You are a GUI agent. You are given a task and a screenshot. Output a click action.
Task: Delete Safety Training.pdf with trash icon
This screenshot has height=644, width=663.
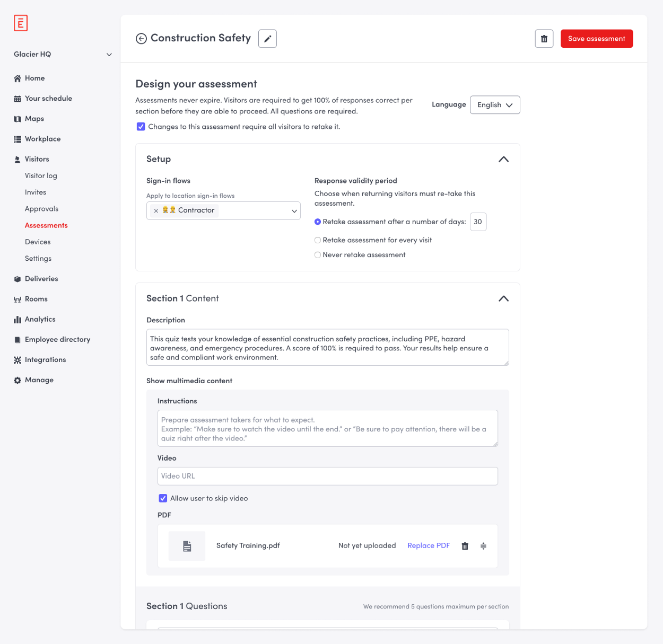(465, 546)
